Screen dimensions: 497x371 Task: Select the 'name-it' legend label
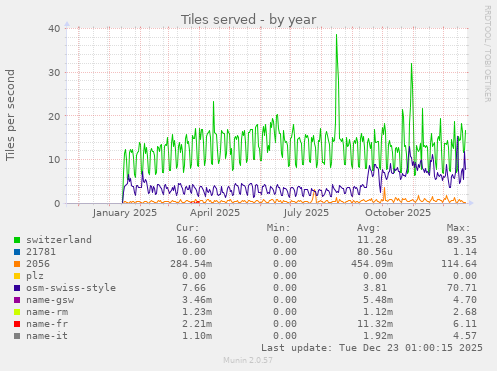47,336
